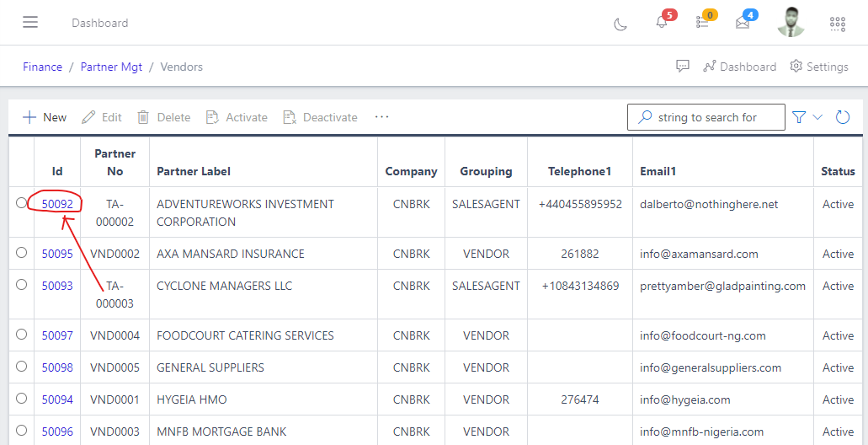Click Dashboard title in the top bar
The image size is (868, 445).
[x=100, y=23]
